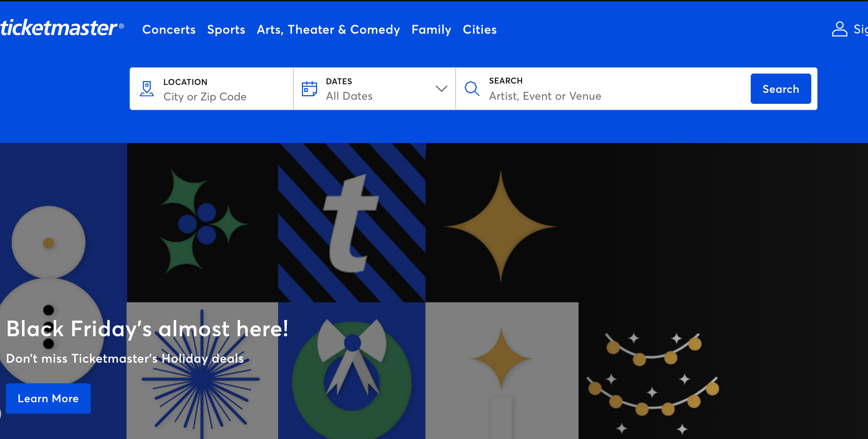868x439 pixels.
Task: Open the Family menu
Action: (431, 30)
